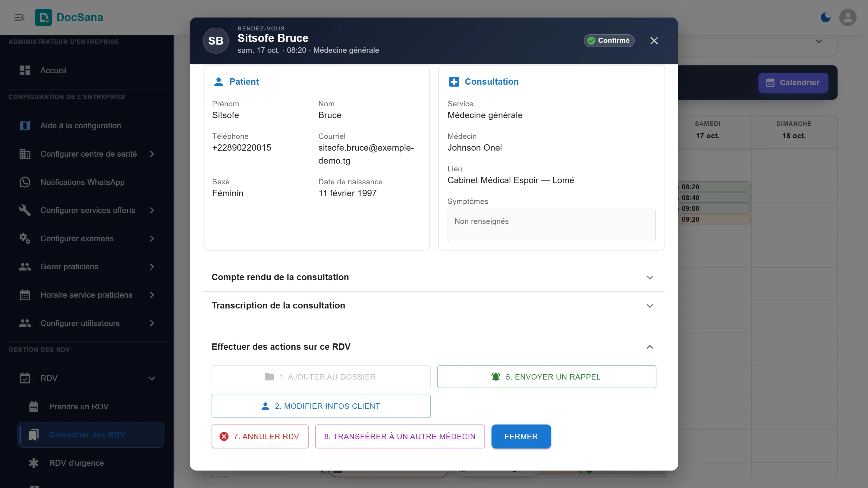Click Horaire service praticiens calendar icon
868x488 pixels.
(25, 295)
